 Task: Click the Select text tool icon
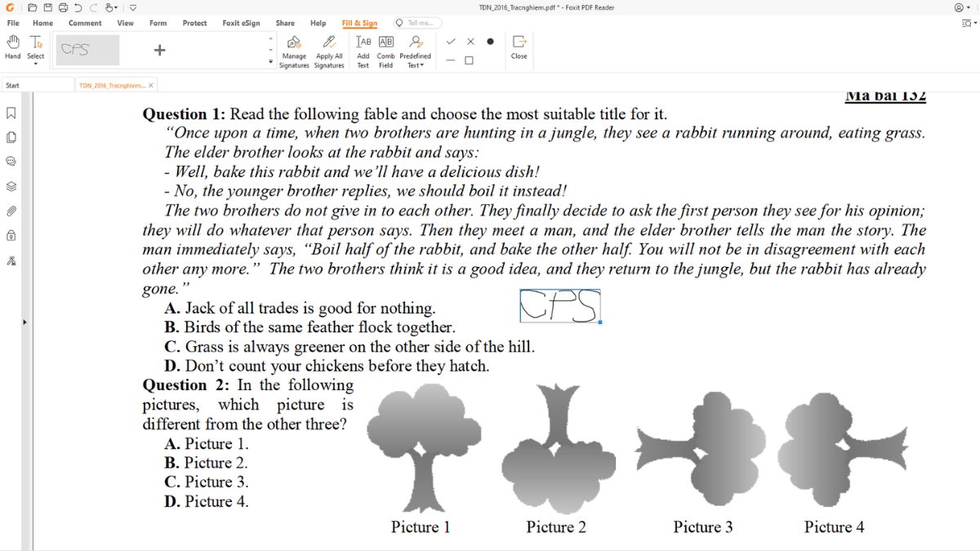[x=36, y=42]
